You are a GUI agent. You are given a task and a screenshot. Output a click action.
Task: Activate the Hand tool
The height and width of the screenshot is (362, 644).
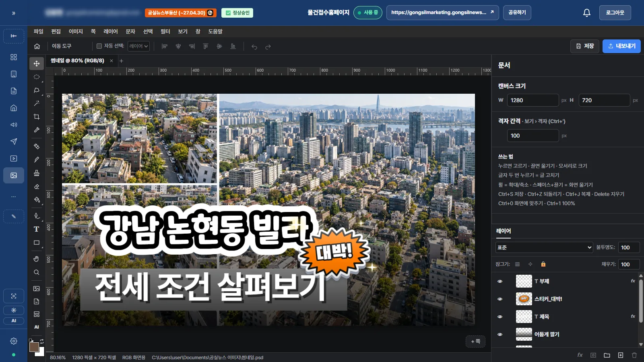click(37, 259)
